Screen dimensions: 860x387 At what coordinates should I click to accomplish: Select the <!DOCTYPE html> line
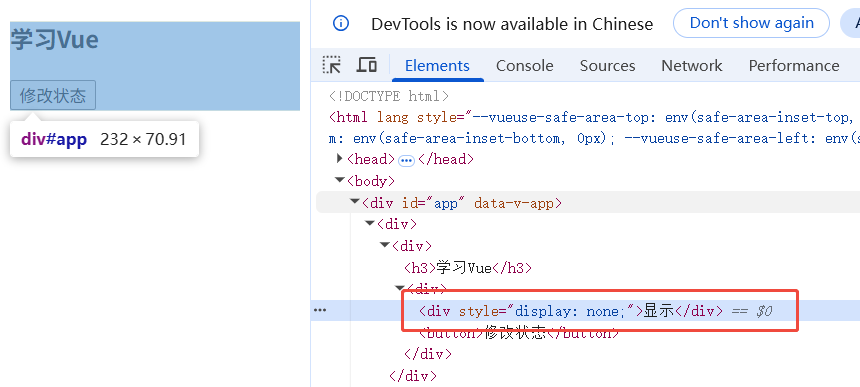[389, 96]
